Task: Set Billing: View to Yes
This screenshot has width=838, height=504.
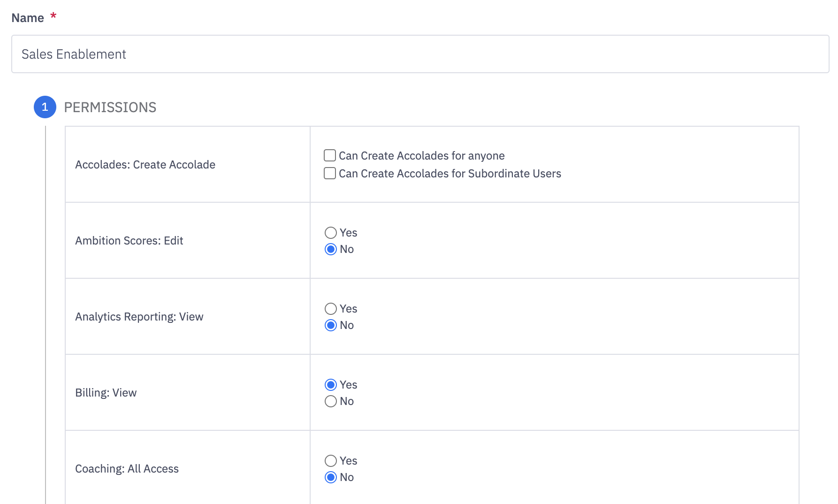Action: click(331, 385)
